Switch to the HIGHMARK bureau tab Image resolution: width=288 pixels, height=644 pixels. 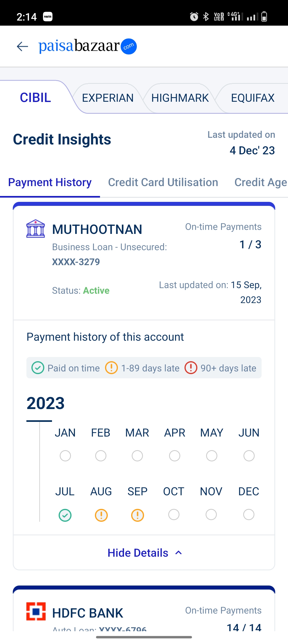180,98
